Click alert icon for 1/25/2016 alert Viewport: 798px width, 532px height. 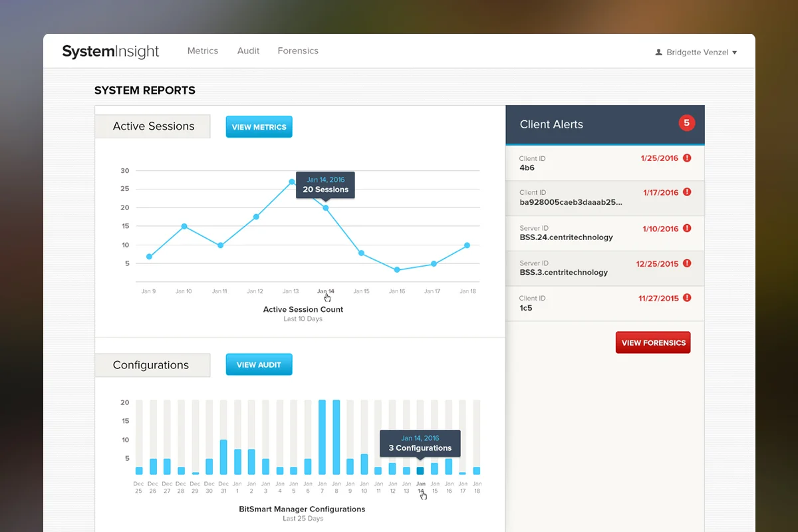687,158
